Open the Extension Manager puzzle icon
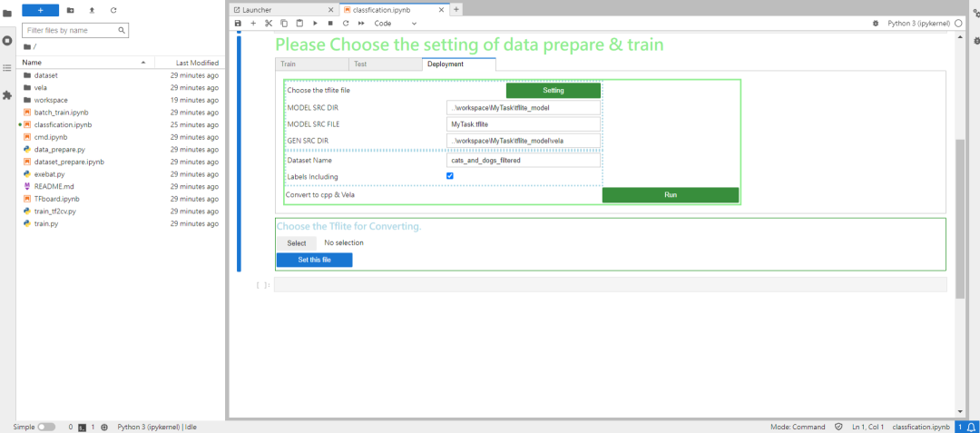Image resolution: width=980 pixels, height=433 pixels. tap(7, 95)
